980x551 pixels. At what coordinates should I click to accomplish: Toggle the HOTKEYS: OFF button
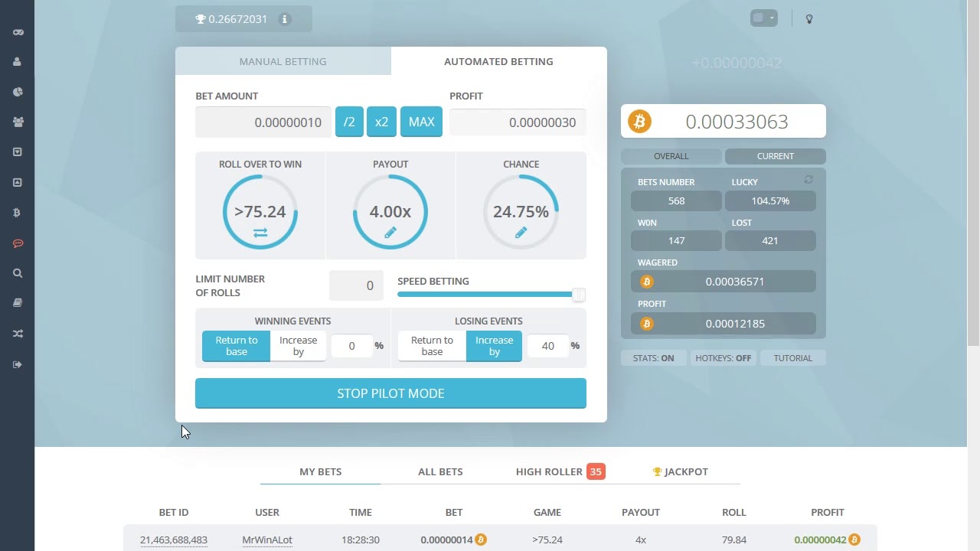point(724,358)
